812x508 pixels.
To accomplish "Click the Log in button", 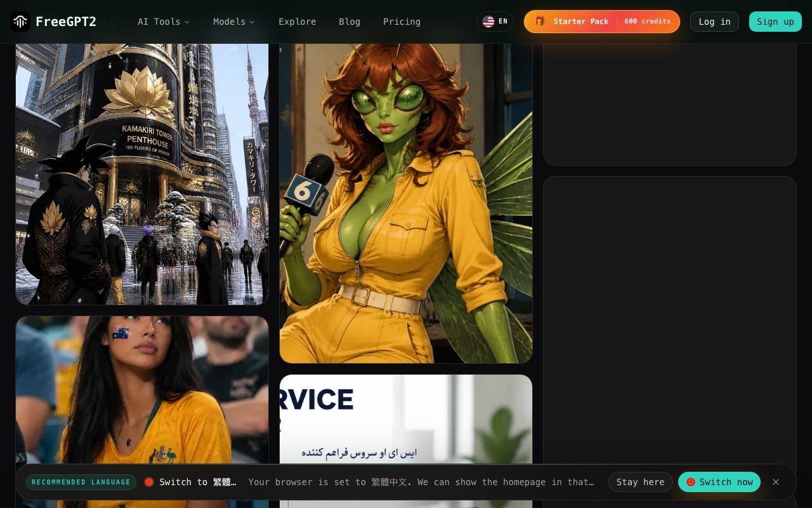I will point(714,22).
